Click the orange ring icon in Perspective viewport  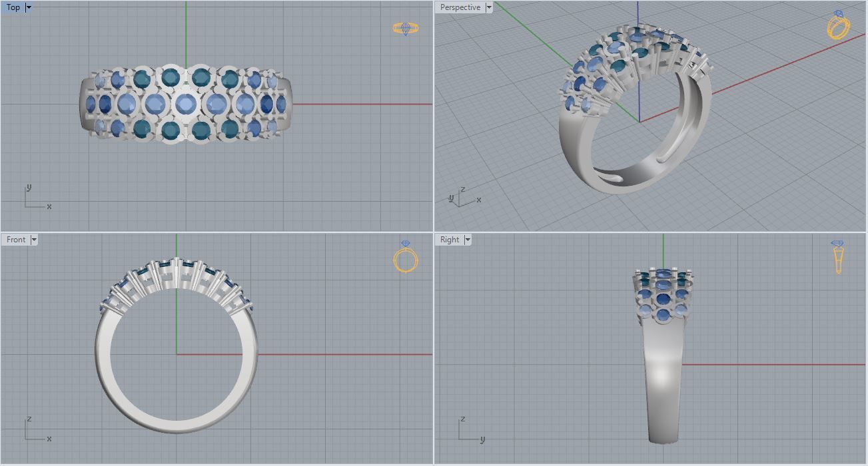pyautogui.click(x=838, y=25)
